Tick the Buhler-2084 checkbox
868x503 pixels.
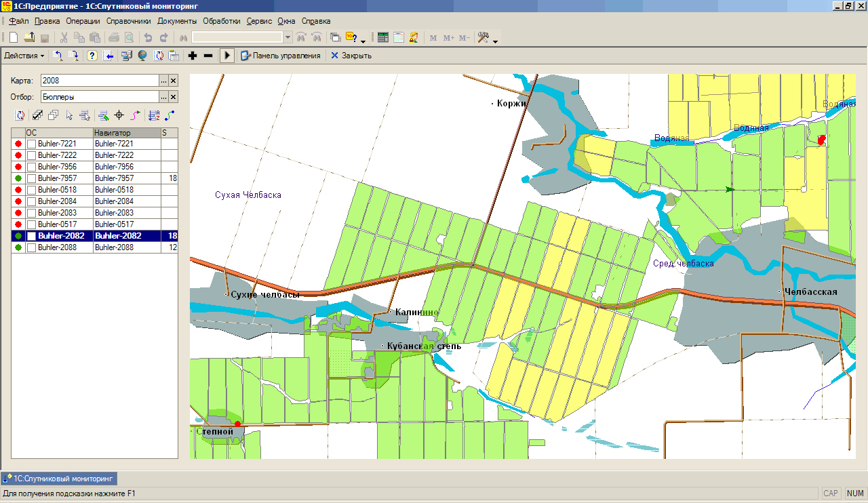[31, 201]
